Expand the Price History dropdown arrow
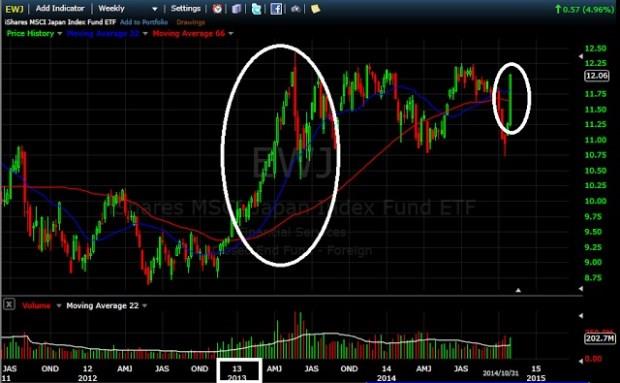620x383 pixels. pos(60,34)
